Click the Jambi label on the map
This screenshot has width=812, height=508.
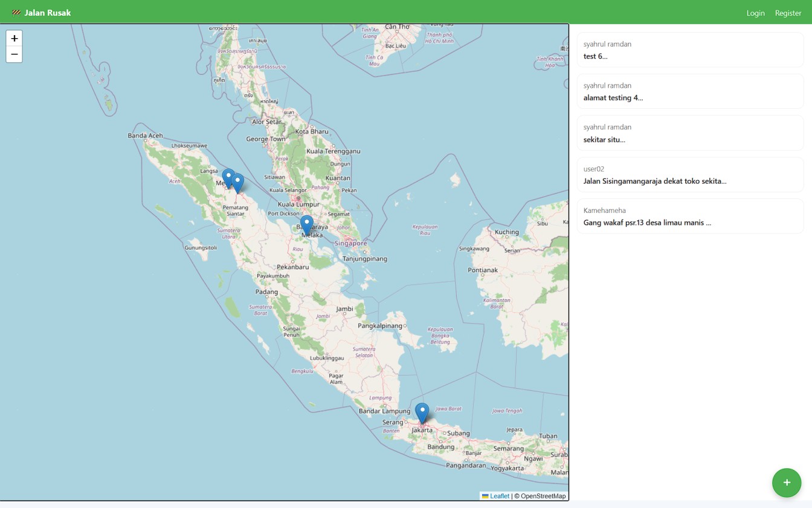pos(344,308)
